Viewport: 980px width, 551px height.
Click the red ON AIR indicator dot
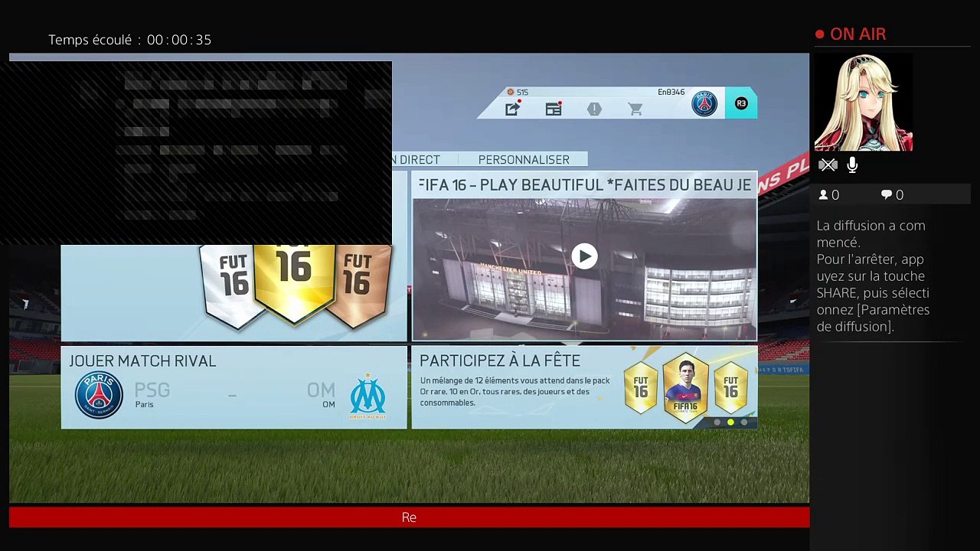coord(820,34)
